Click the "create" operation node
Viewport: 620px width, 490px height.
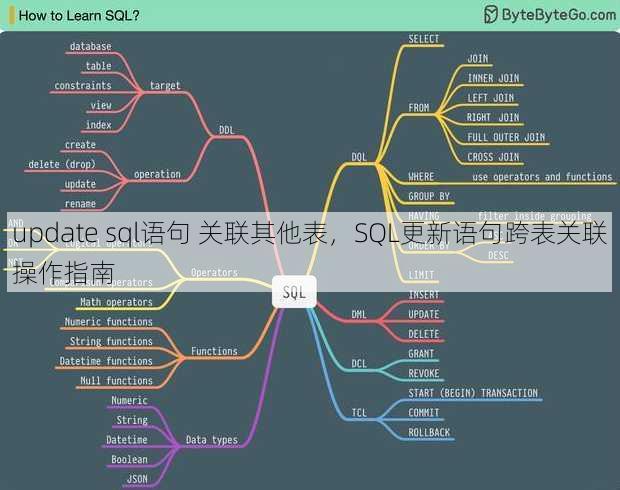(80, 145)
